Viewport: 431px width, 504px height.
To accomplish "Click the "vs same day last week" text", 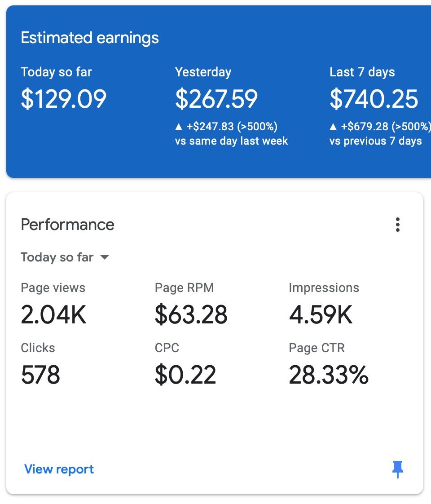I will [x=231, y=141].
